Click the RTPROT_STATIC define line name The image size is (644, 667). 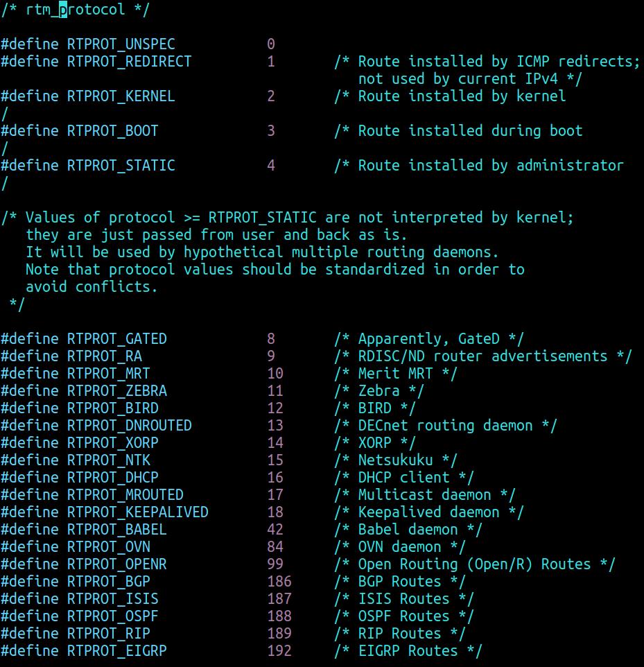coord(121,166)
